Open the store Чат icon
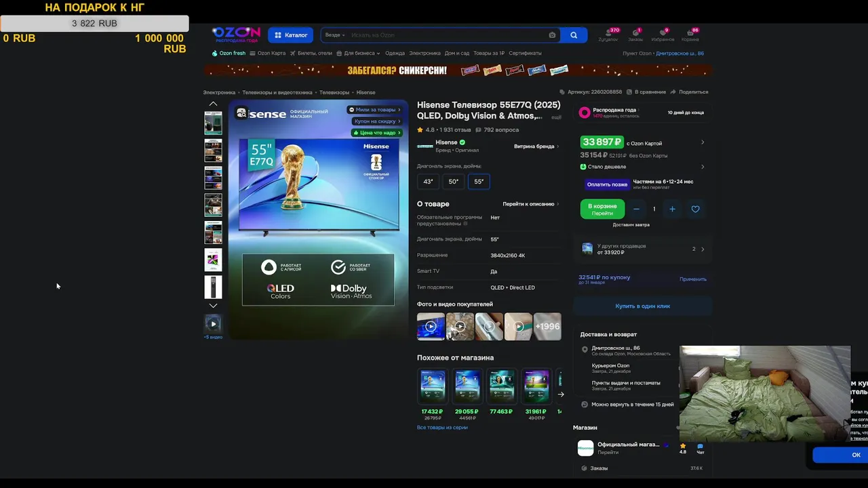Screen dimensions: 868x488 click(x=701, y=448)
